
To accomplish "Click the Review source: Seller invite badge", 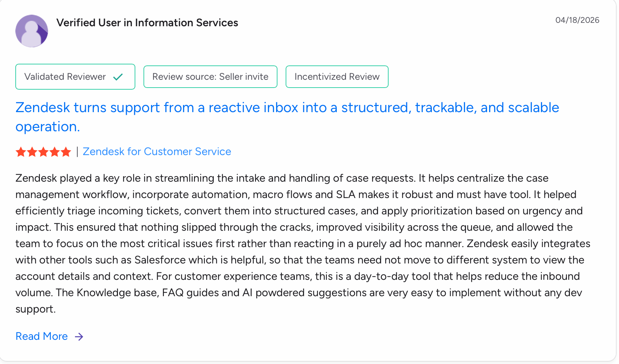I will (x=210, y=77).
